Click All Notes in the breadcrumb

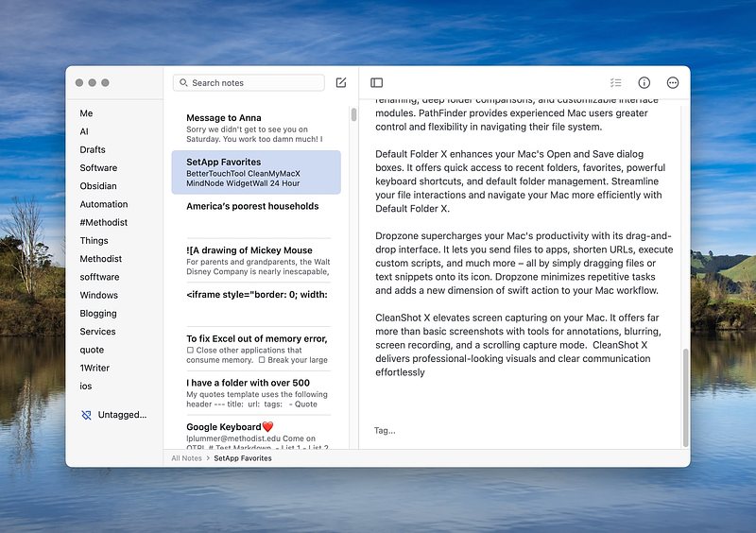(186, 458)
